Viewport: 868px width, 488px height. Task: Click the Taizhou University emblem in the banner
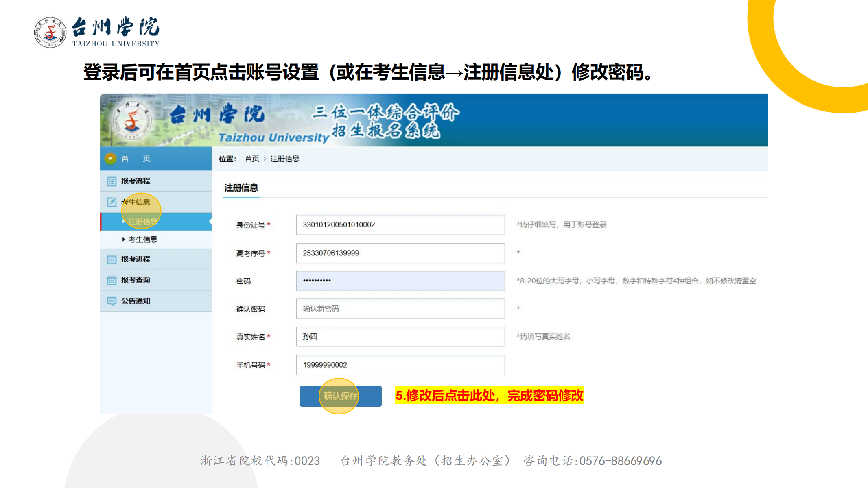point(131,120)
